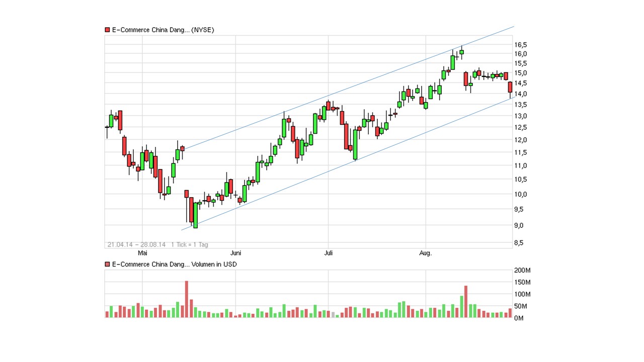644x362 pixels.
Task: Click the "Aug." month label
Action: pyautogui.click(x=426, y=253)
